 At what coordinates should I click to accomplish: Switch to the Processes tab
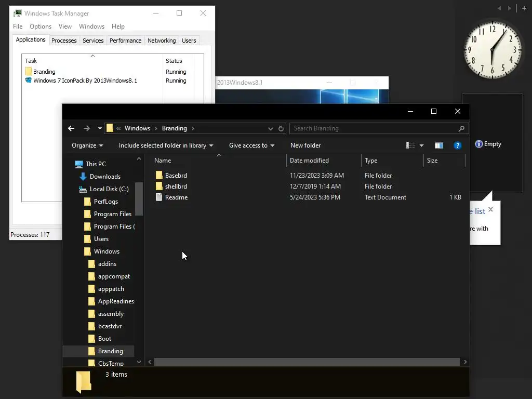pos(64,41)
